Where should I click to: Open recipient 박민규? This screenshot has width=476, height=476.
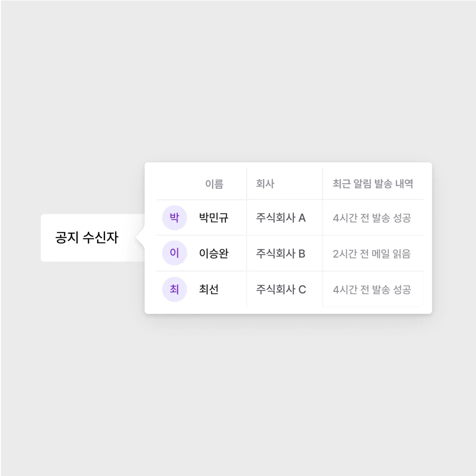(213, 218)
